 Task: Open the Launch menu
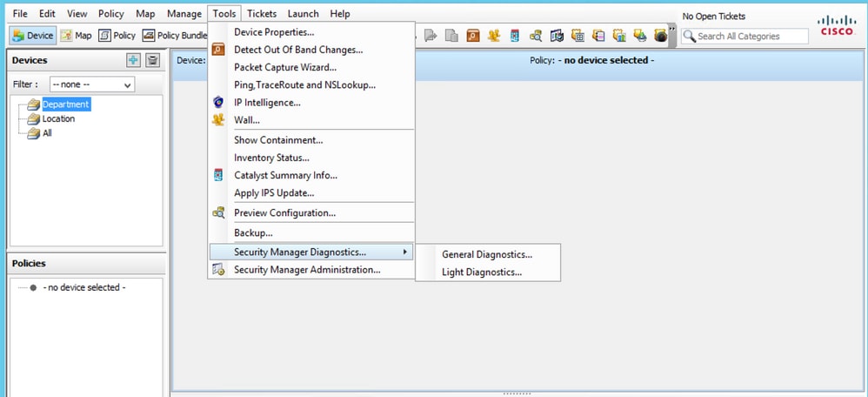(304, 14)
